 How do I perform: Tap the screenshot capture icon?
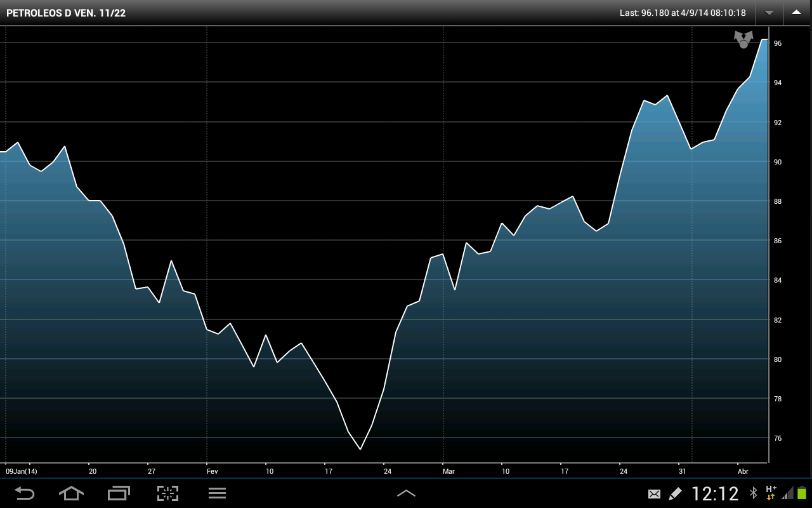[167, 493]
